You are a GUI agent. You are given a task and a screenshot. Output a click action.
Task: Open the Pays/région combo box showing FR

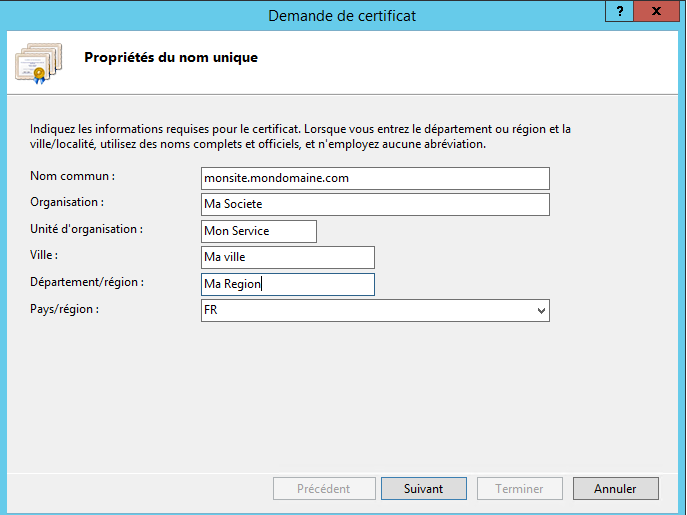click(375, 310)
